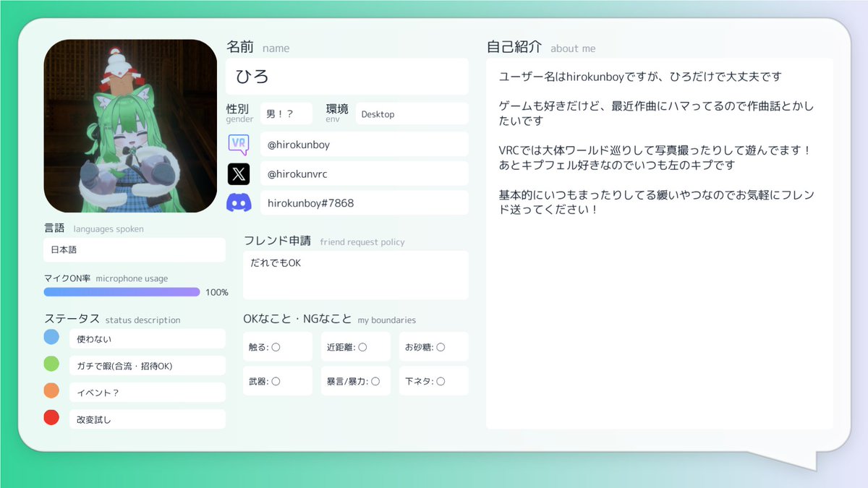Click the friend request policy box だれでもOK
This screenshot has height=488, width=868.
point(356,275)
